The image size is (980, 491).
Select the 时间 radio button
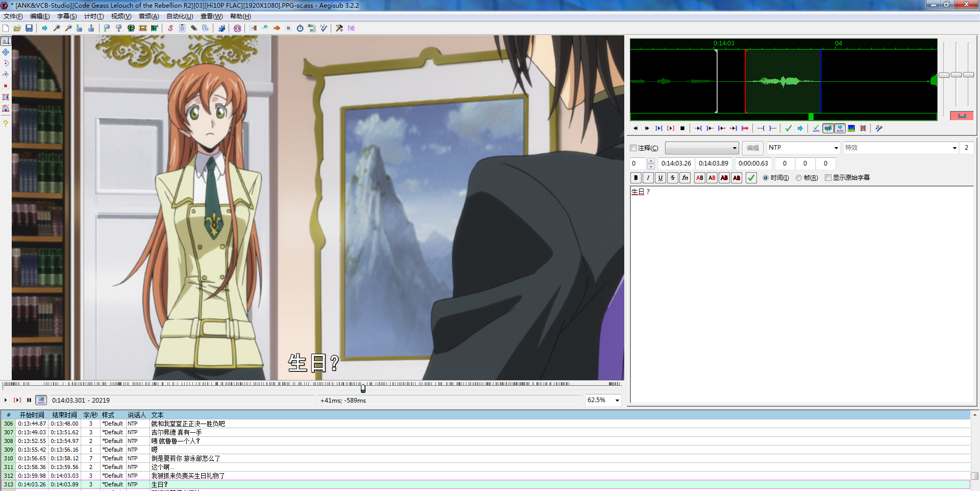point(766,178)
